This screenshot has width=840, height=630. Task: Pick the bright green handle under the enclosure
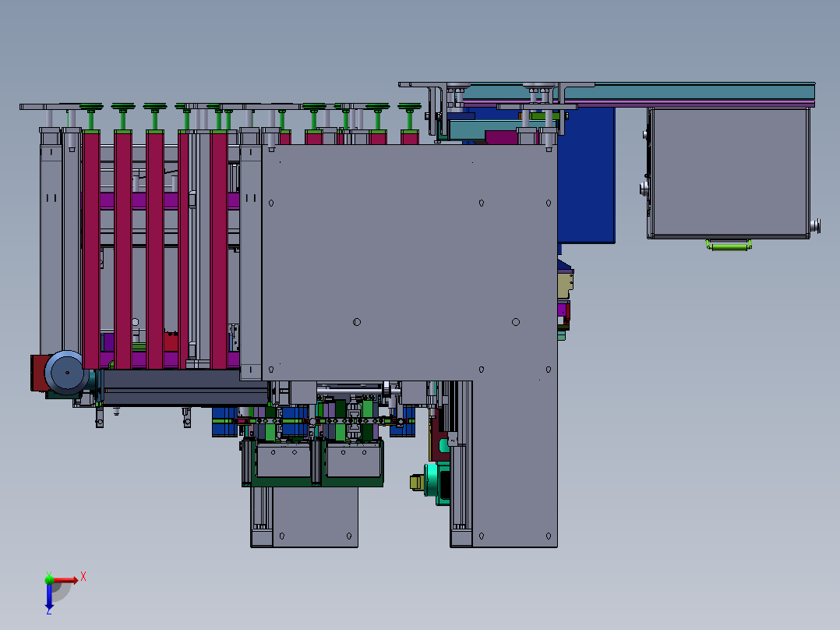729,246
